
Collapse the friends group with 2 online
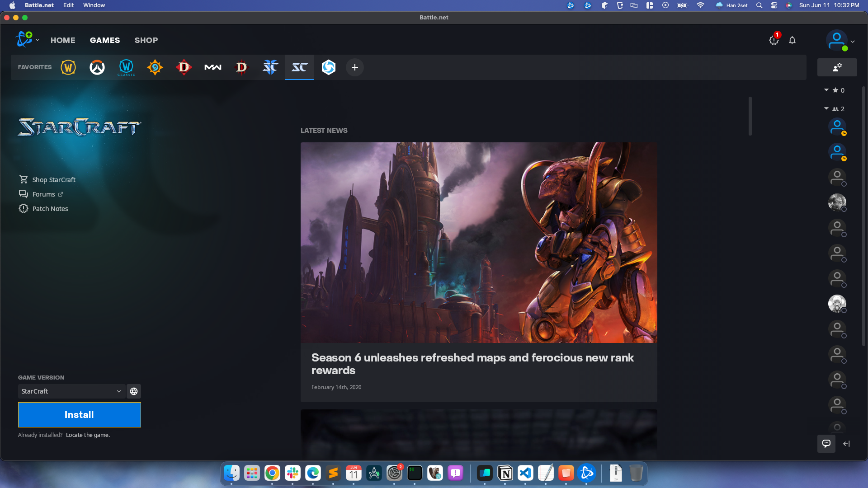point(826,108)
